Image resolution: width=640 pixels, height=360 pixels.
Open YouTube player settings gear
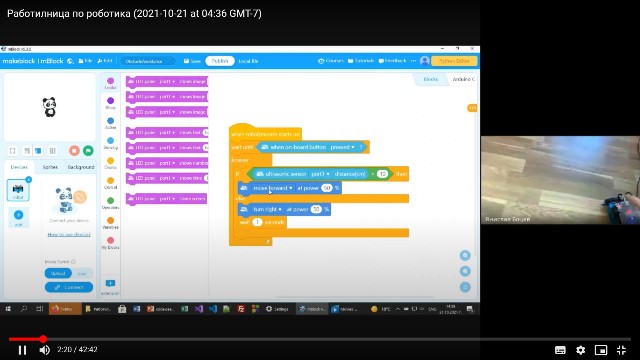tap(580, 350)
